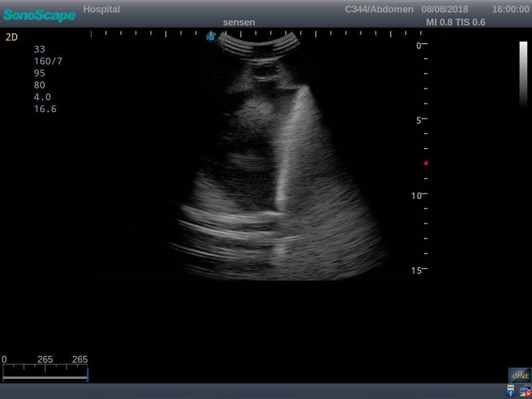Click the SonoScape logo
Screen dimensions: 532x399
pos(39,15)
